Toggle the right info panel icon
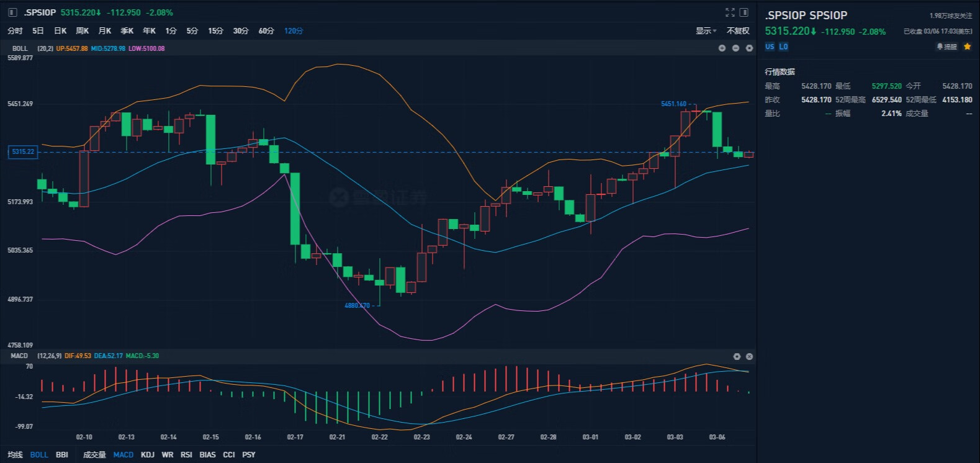This screenshot has height=463, width=980. coord(744,12)
